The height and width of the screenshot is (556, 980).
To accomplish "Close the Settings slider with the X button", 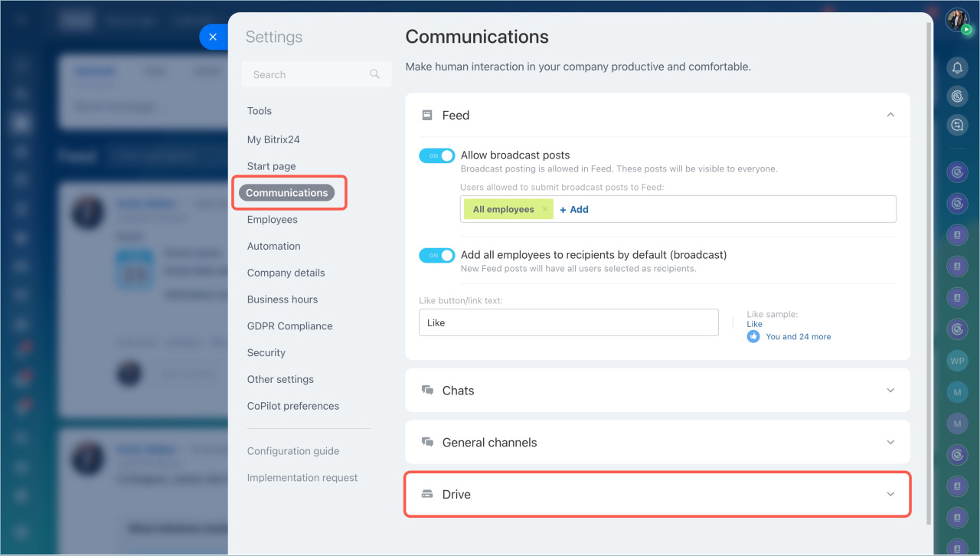I will pyautogui.click(x=213, y=37).
